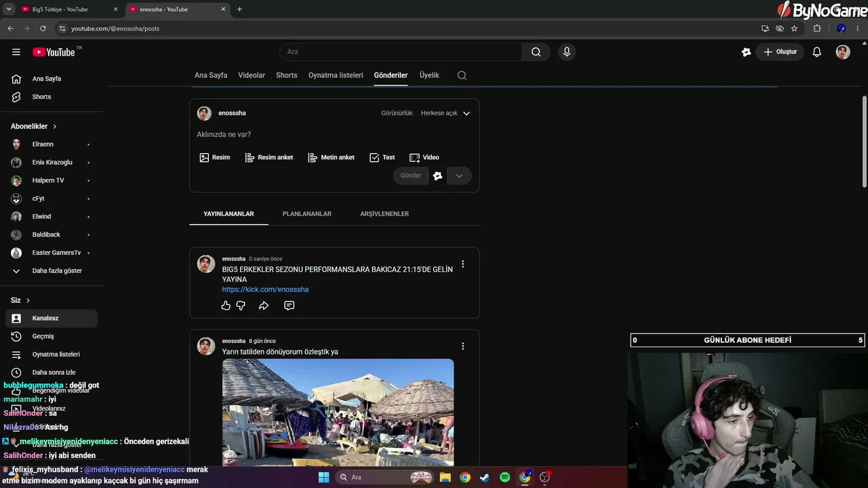Create a text poll with Metin anket
Screen dimensions: 868x488
click(331, 157)
